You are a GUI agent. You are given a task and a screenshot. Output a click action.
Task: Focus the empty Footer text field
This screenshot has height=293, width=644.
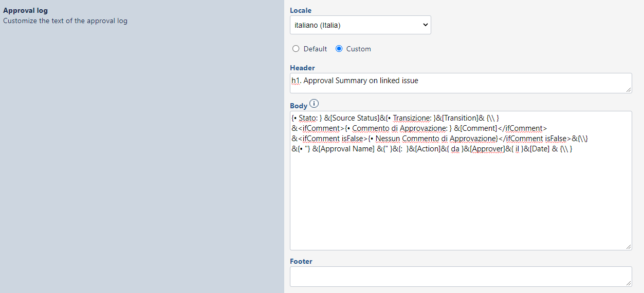point(461,277)
